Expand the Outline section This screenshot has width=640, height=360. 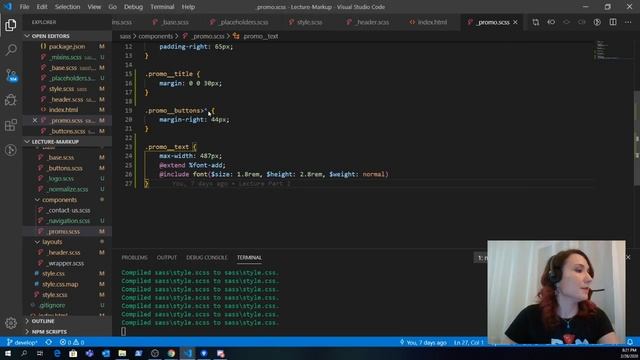point(67,321)
